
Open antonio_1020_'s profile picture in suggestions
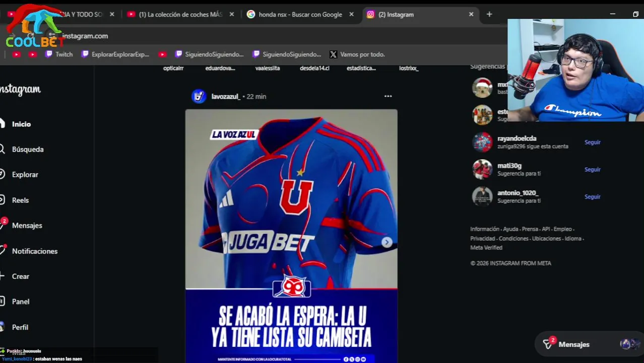click(x=482, y=197)
